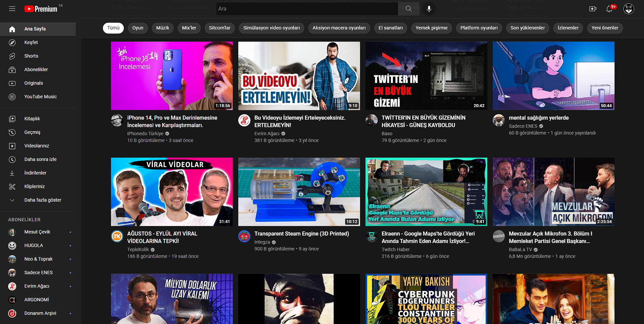This screenshot has height=324, width=644.
Task: Select the Sitcom'lar filter chip
Action: pos(220,28)
